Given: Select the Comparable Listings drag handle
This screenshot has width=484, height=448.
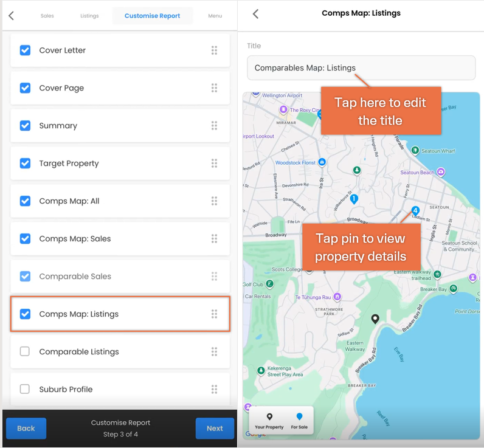Looking at the screenshot, I should coord(214,351).
